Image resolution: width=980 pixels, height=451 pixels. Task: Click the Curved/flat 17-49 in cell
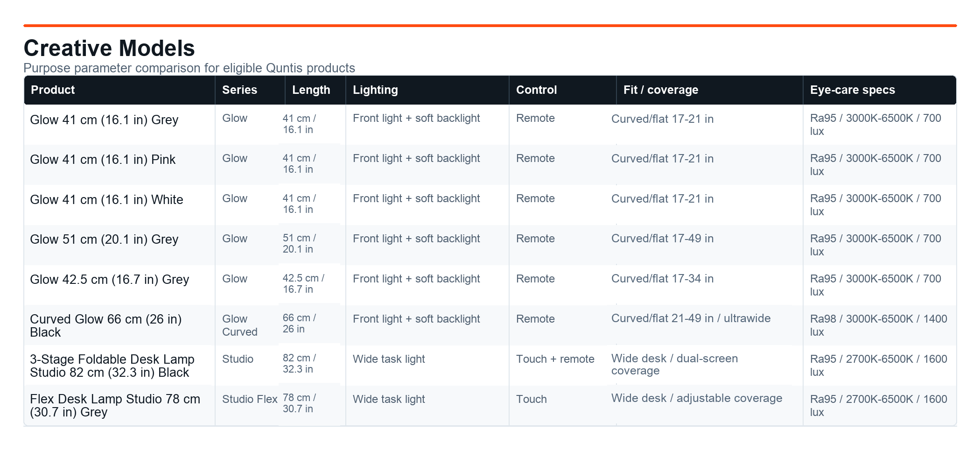click(663, 239)
